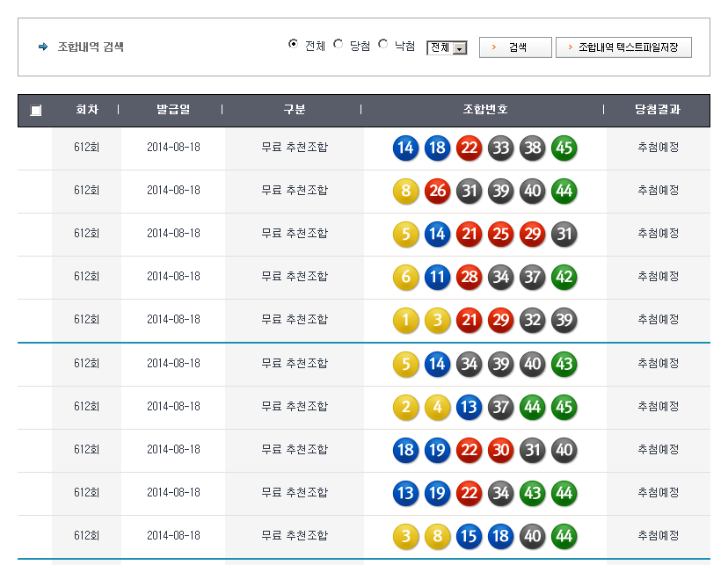Toggle the select-all checkbox in table header
The width and height of the screenshot is (728, 565).
pyautogui.click(x=35, y=111)
